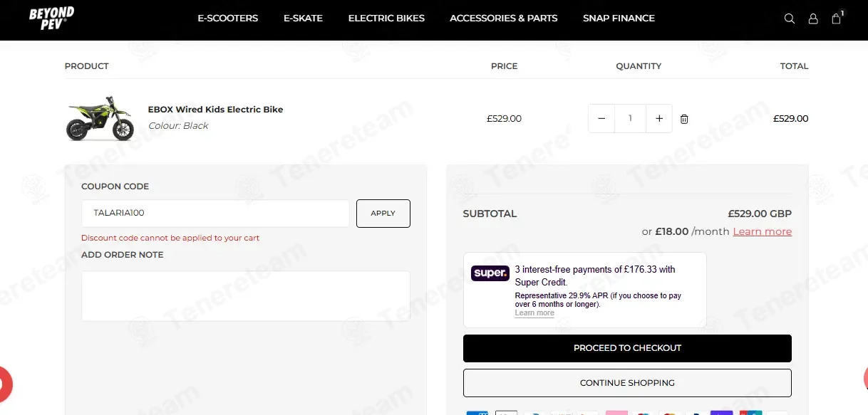Open the Snap Finance menu item
The height and width of the screenshot is (415, 868).
coord(619,19)
